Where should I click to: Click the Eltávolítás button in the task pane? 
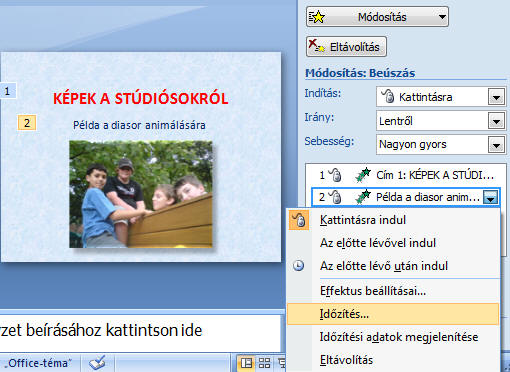pyautogui.click(x=346, y=47)
